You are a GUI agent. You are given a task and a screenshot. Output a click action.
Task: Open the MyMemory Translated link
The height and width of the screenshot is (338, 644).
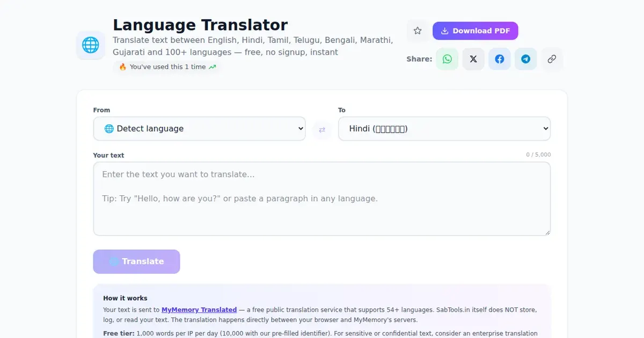[199, 310]
